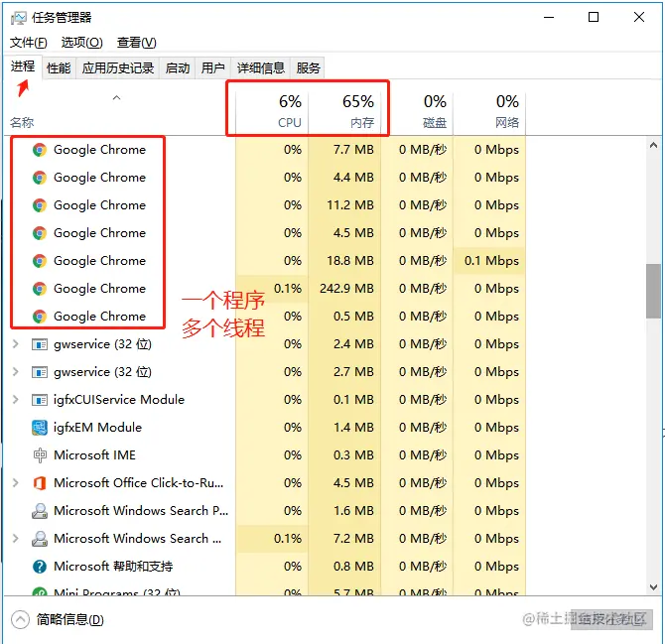Select the gwservice (32 位) name using 2.4 MB
Viewport: 665px width, 644px height.
(102, 344)
